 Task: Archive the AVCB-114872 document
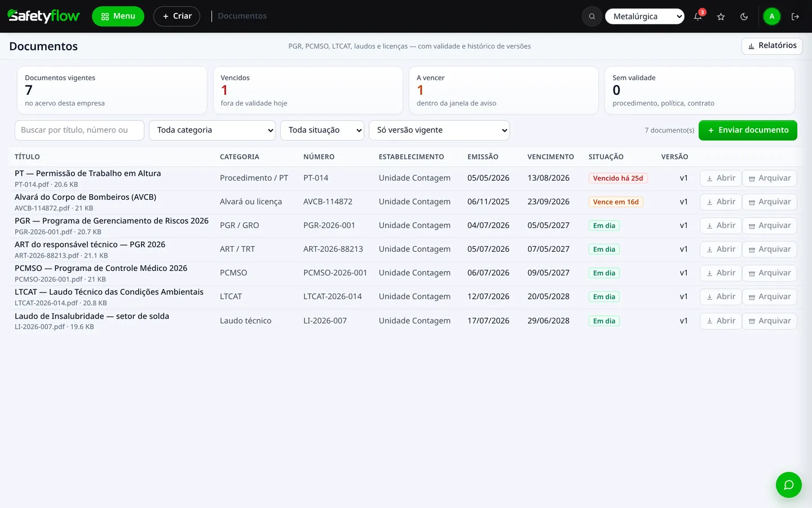pos(770,202)
